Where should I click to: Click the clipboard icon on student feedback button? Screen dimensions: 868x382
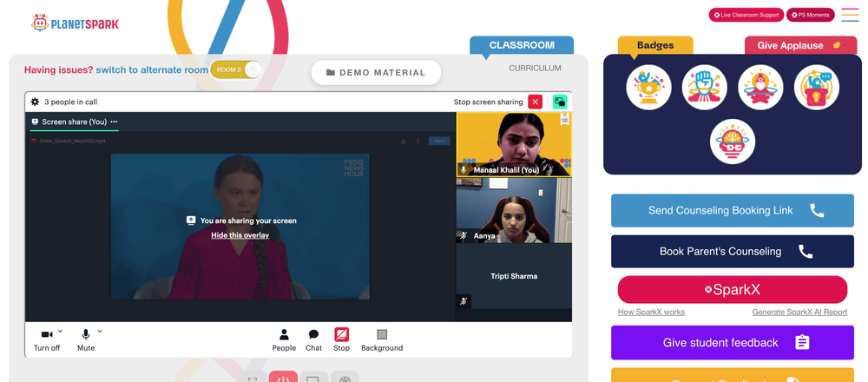tap(802, 343)
